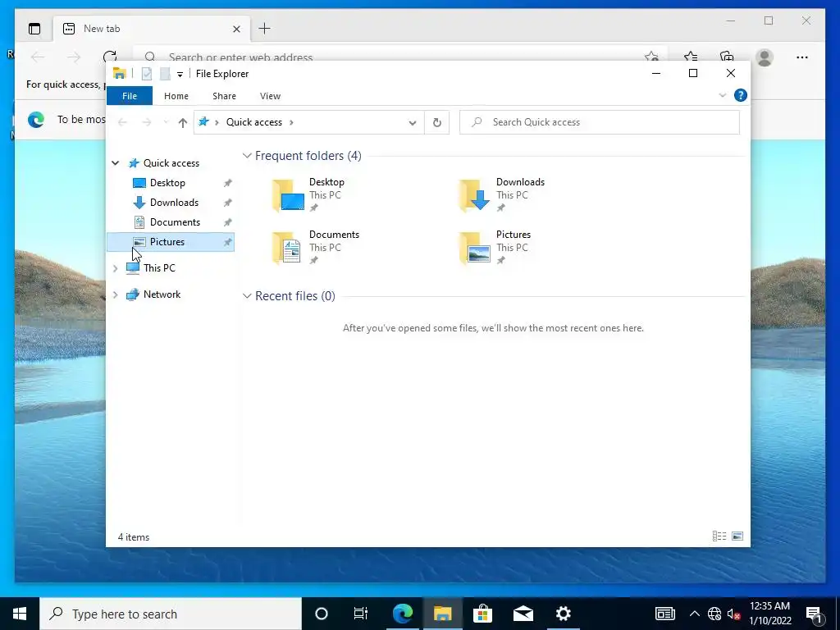Select the Documents folder icon in Frequent folders
The image size is (840, 630).
tap(286, 248)
